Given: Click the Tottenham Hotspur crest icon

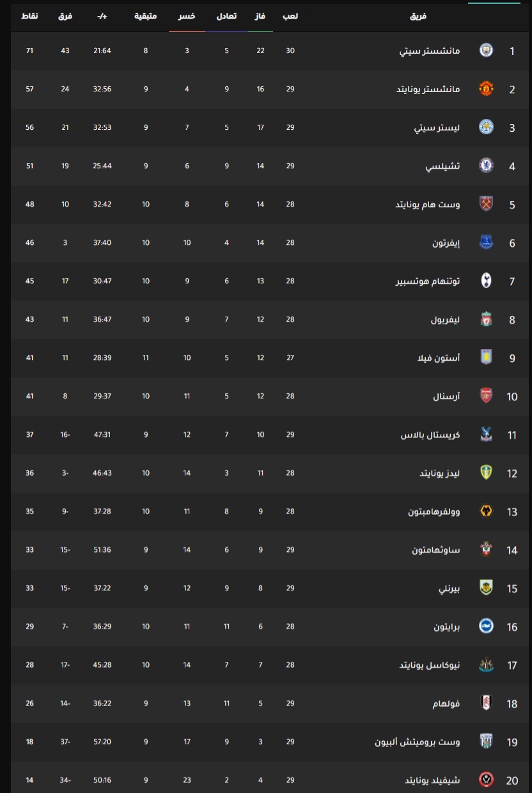Looking at the screenshot, I should (486, 281).
